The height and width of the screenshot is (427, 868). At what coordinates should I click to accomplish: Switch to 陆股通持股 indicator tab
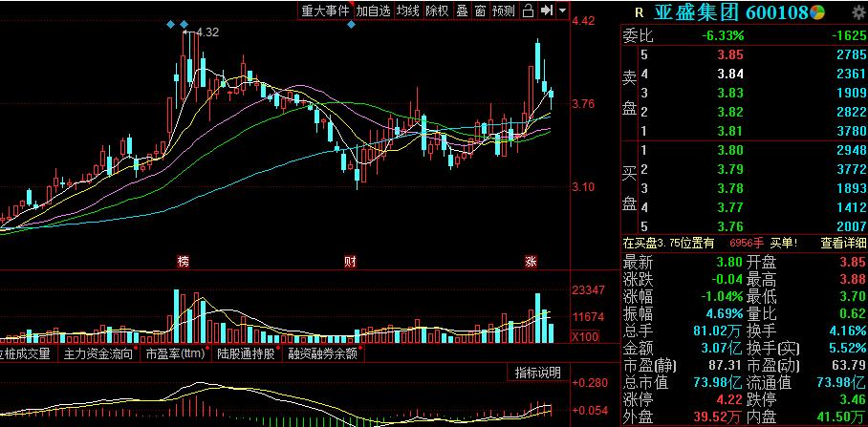tap(246, 353)
